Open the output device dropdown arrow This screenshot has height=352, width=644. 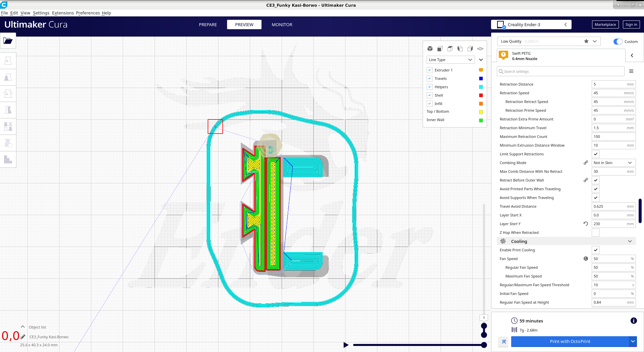[633, 342]
